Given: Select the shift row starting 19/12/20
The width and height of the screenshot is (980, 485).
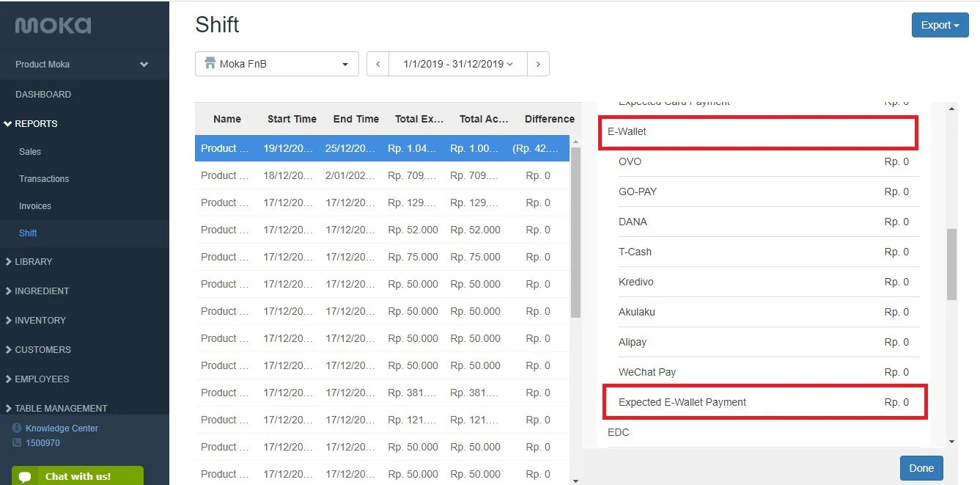Looking at the screenshot, I should (382, 148).
